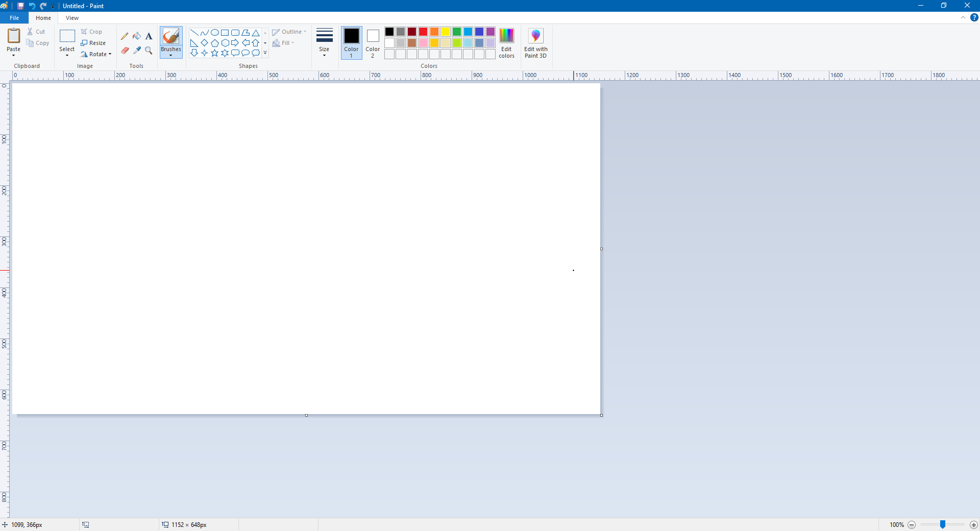The width and height of the screenshot is (980, 531).
Task: Pick the green color swatch
Action: pyautogui.click(x=457, y=32)
